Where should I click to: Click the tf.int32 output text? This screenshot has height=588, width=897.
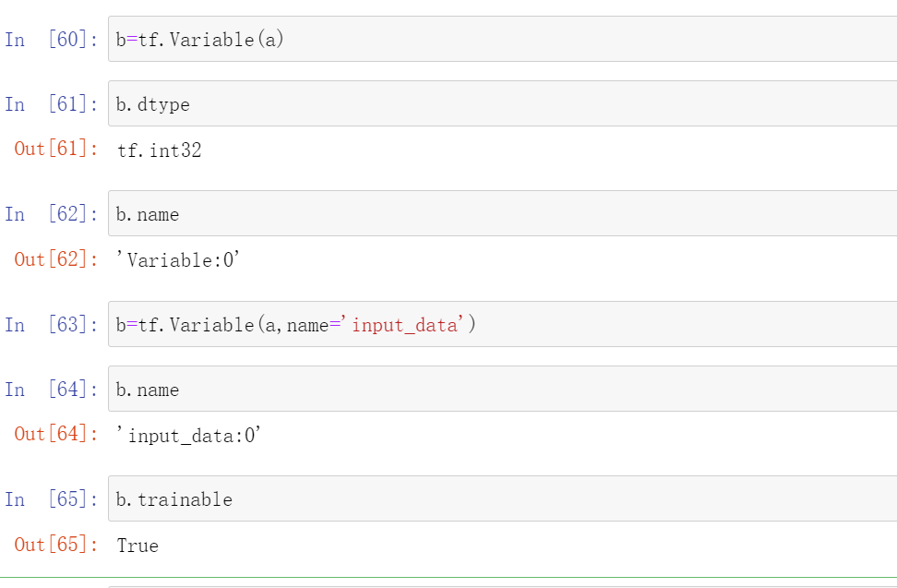click(160, 150)
